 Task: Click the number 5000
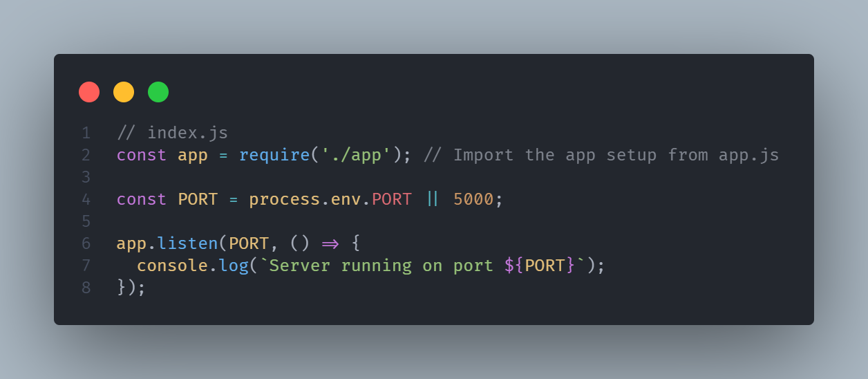473,199
